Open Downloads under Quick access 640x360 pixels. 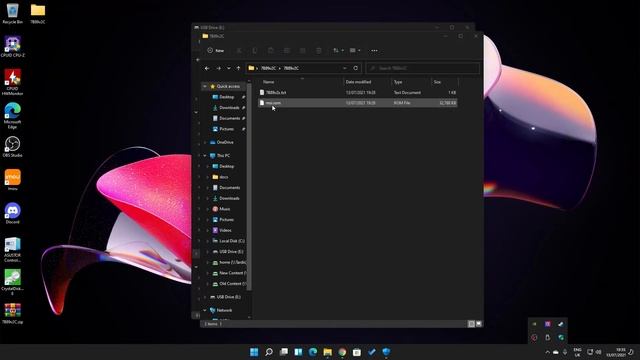click(229, 108)
